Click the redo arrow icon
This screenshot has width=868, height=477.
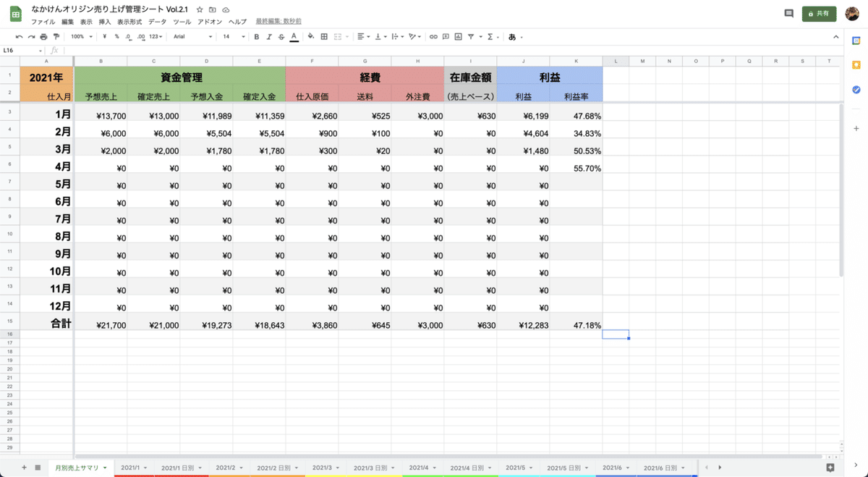(x=31, y=36)
